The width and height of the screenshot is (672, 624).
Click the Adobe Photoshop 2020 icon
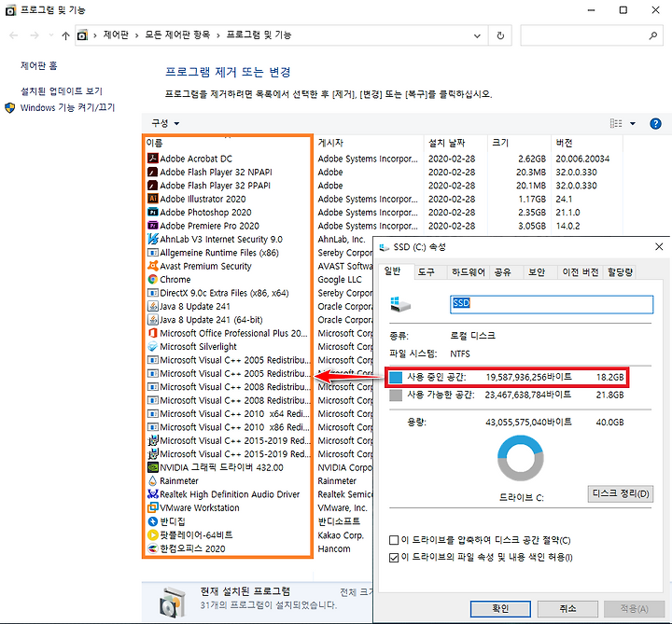point(152,213)
